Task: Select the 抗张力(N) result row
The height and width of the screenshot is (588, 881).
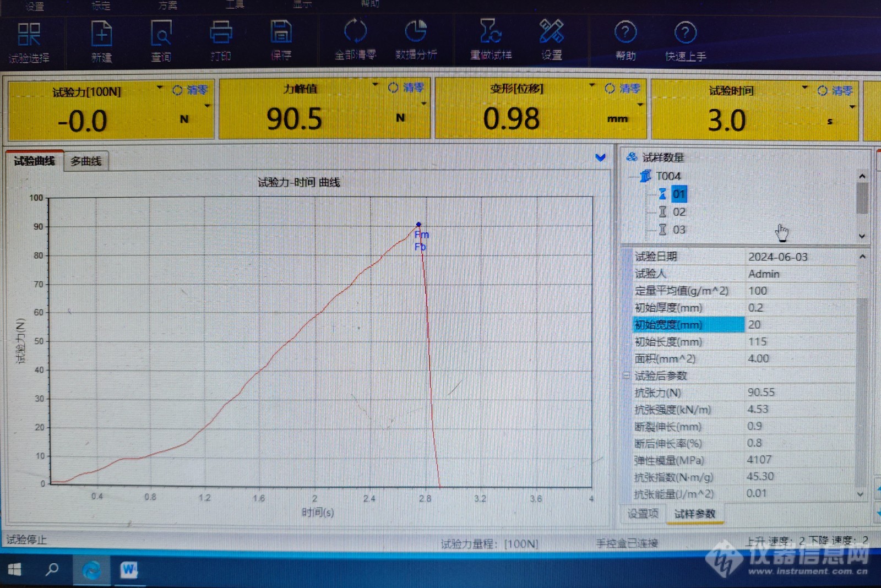Action: pos(744,393)
